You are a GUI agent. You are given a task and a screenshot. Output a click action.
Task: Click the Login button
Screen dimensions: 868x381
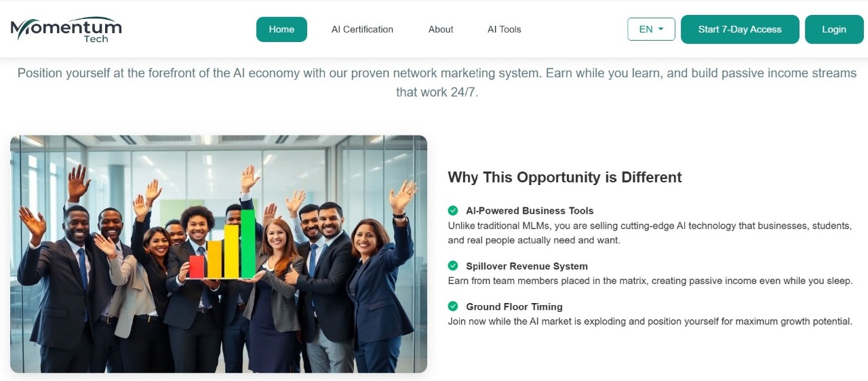[834, 29]
